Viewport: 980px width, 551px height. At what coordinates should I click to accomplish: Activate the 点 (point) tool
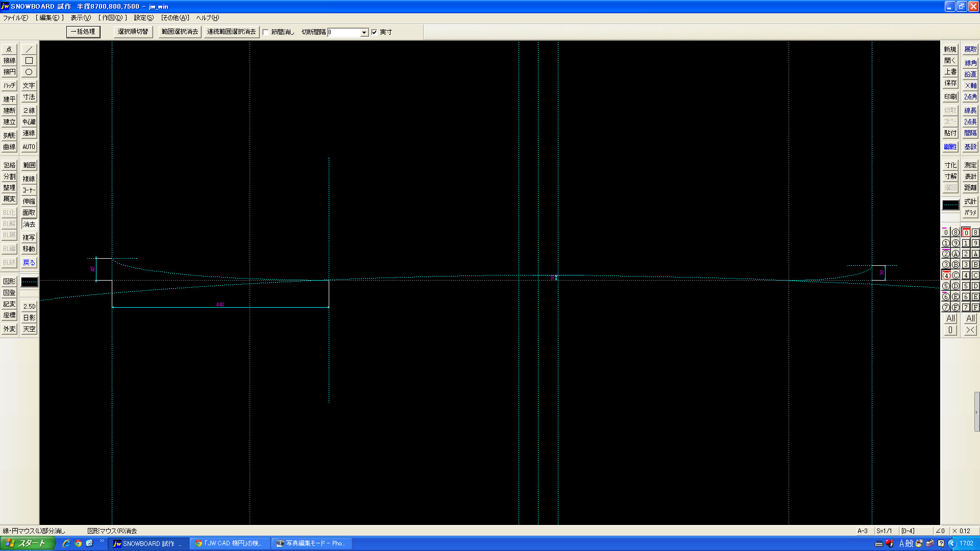coord(9,49)
